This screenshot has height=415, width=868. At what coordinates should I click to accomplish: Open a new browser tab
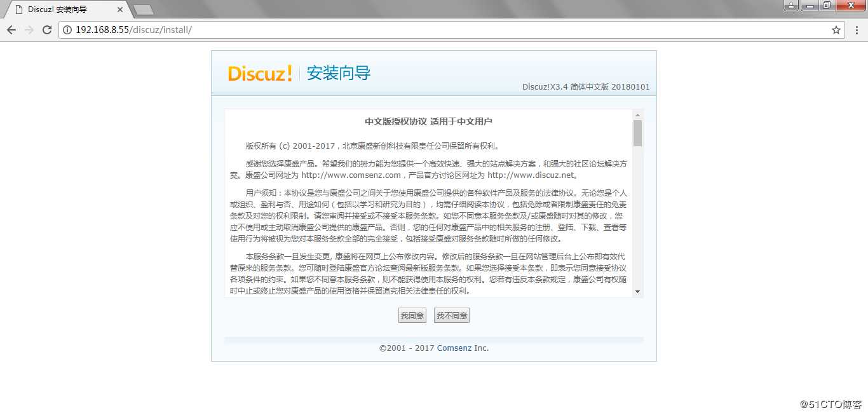coord(144,10)
